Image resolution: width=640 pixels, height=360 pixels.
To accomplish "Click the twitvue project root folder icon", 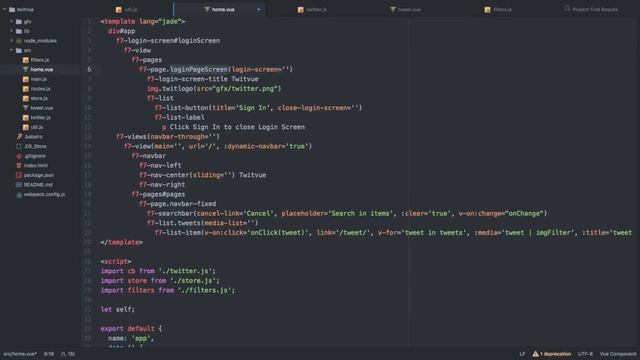I will click(x=12, y=9).
